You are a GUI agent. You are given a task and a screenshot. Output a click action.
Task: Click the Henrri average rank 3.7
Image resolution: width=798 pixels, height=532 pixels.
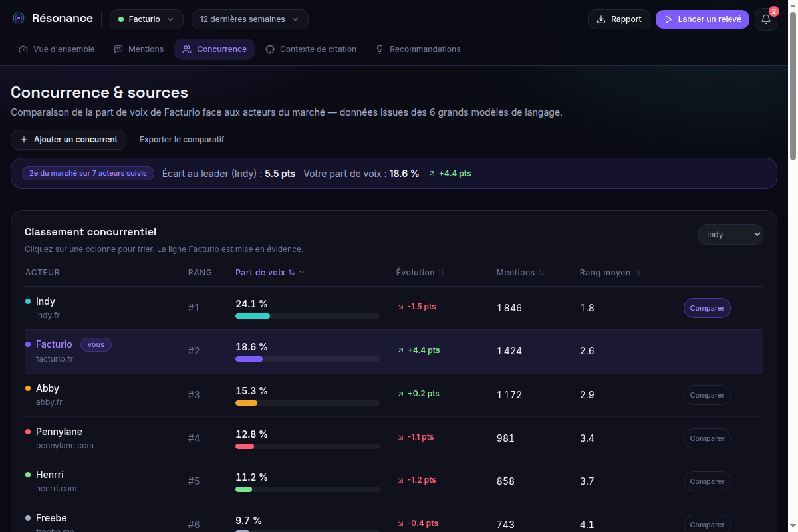(587, 481)
